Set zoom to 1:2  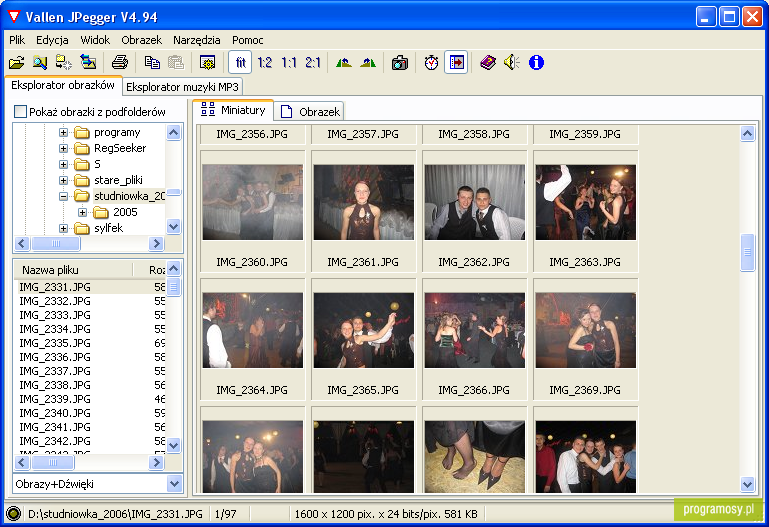click(264, 63)
